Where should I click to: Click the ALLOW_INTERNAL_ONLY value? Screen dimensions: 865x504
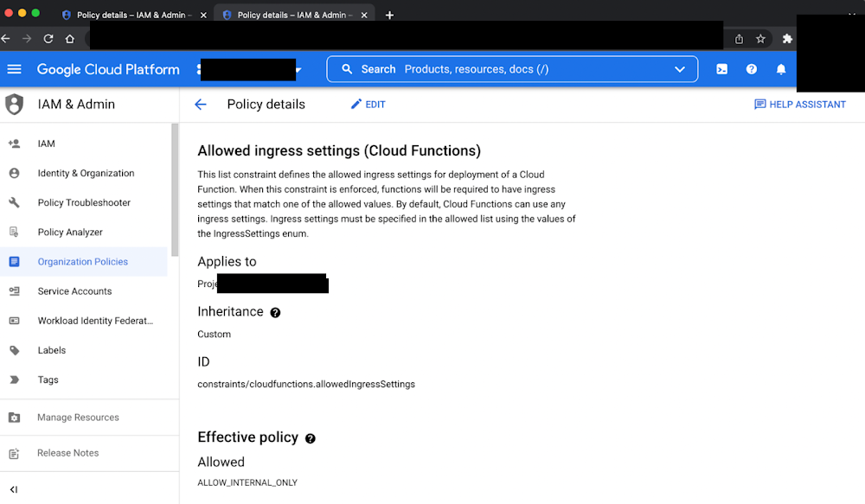tap(247, 483)
